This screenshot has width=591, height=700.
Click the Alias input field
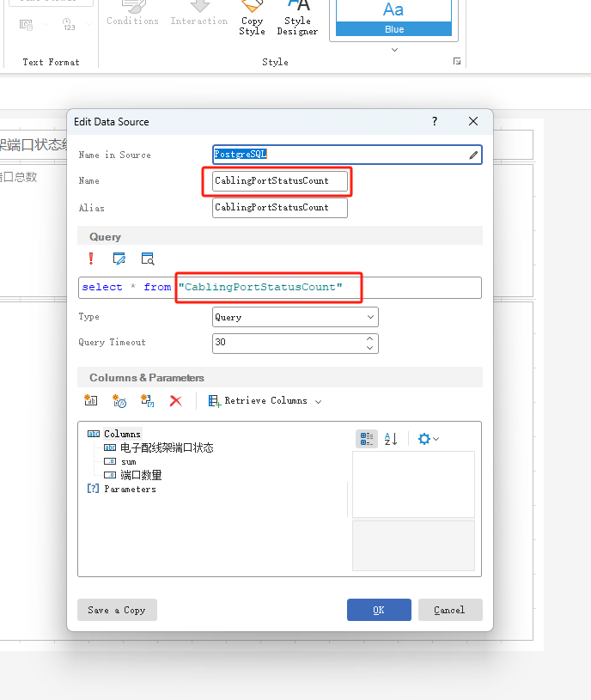(x=280, y=208)
